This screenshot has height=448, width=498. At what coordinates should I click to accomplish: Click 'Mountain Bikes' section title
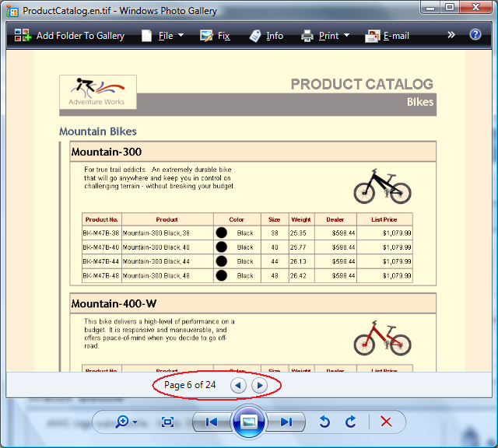[98, 131]
